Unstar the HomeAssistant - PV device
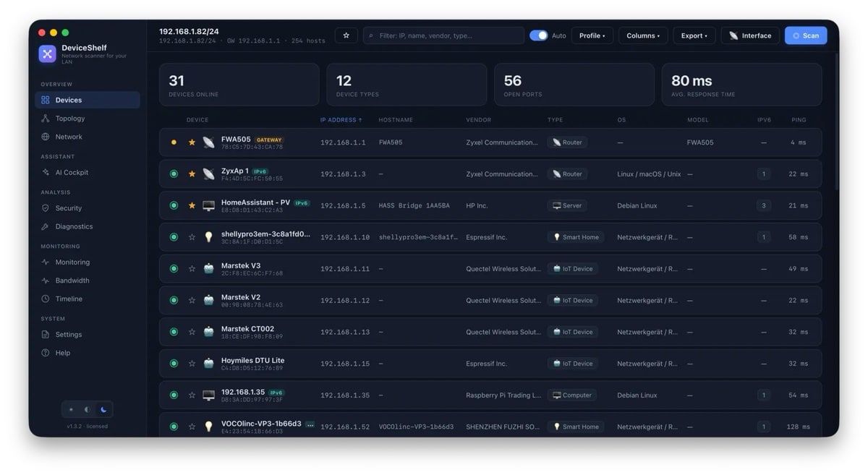 [192, 205]
